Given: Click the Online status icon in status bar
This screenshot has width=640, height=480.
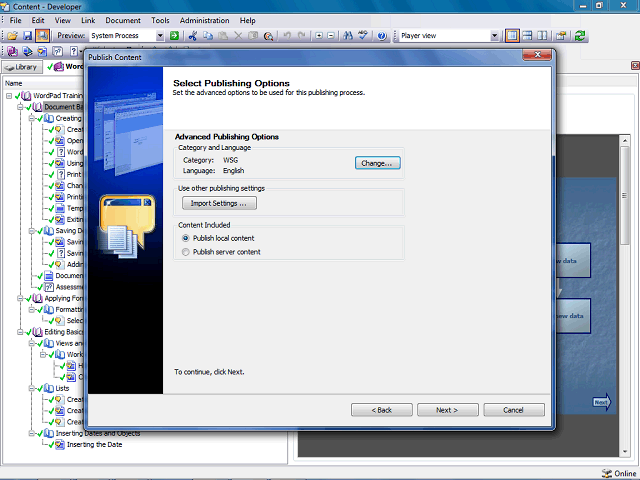Looking at the screenshot, I should [x=607, y=473].
